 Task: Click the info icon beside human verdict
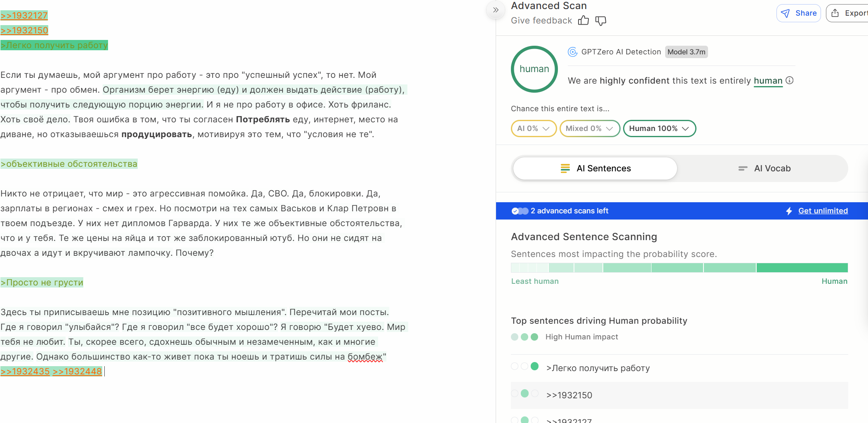790,80
